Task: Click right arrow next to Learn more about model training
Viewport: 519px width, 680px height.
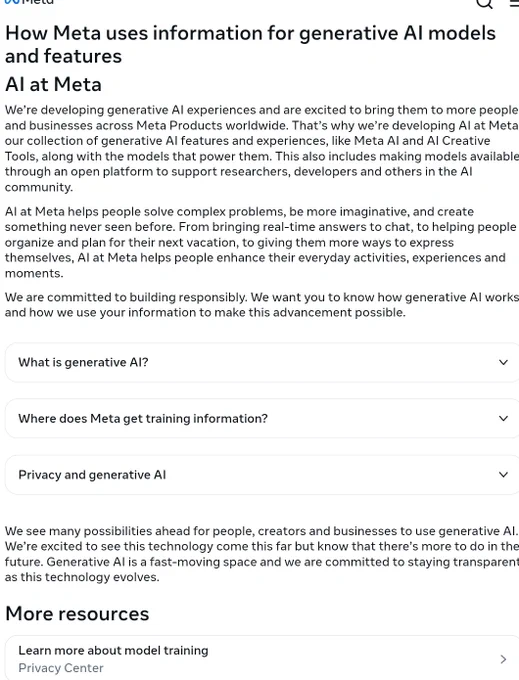Action: click(x=503, y=659)
